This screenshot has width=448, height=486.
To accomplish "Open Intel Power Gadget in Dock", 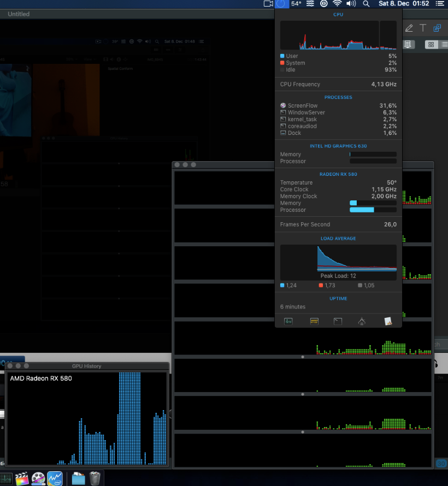I will click(x=55, y=479).
